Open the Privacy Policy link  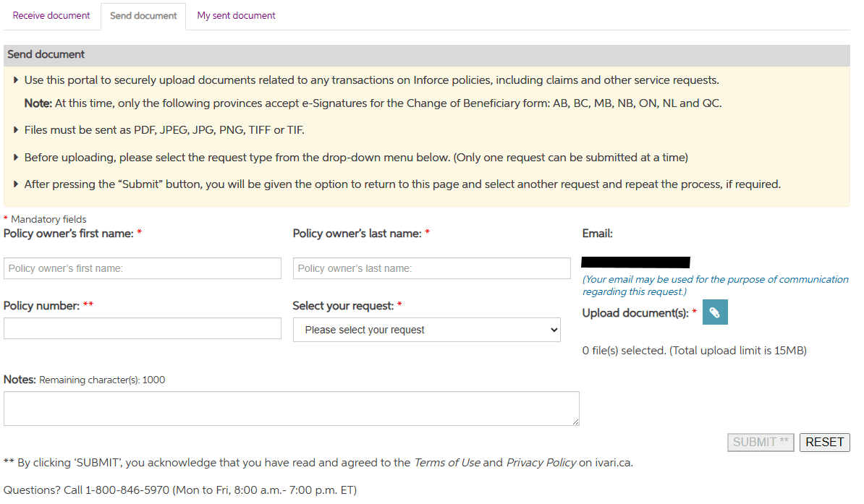coord(541,463)
